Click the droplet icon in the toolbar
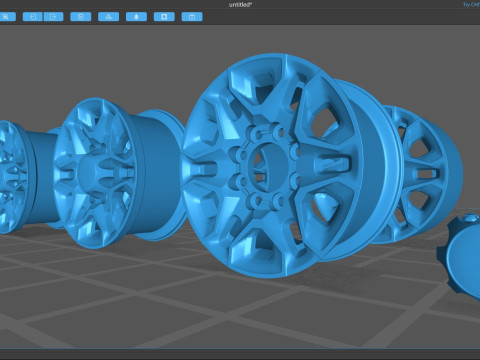Viewport: 480px width, 360px height. click(136, 17)
